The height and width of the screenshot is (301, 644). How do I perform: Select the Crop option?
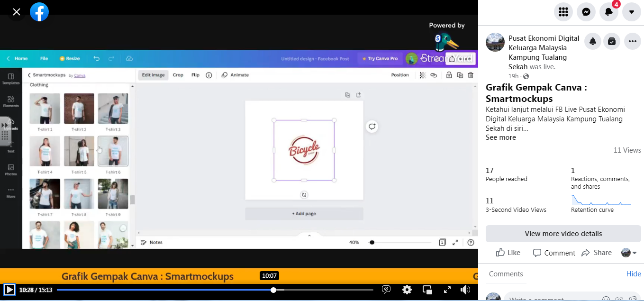point(178,75)
